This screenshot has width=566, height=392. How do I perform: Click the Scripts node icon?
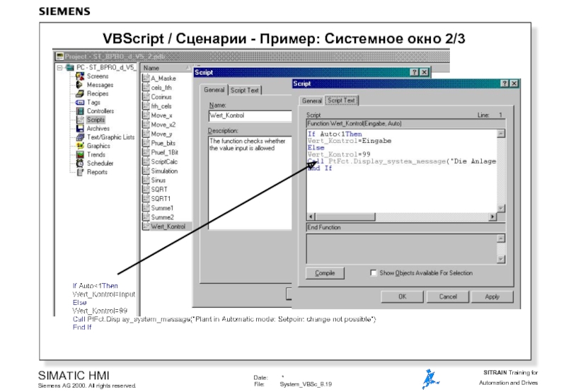pyautogui.click(x=80, y=120)
